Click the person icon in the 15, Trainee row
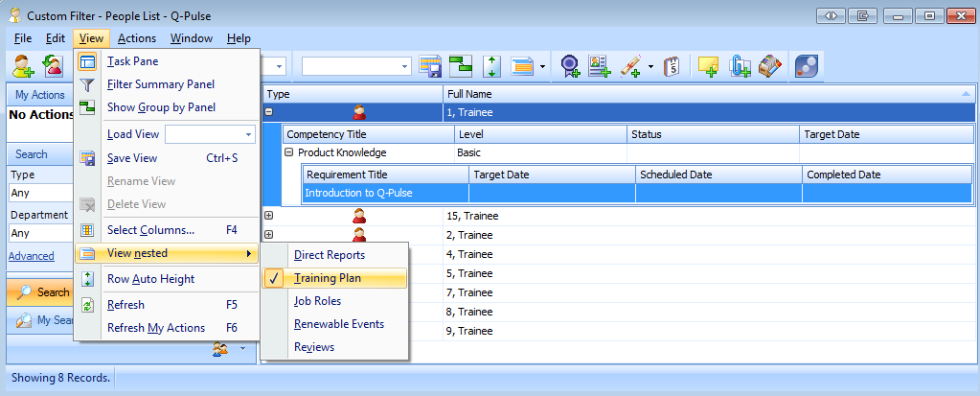The image size is (980, 396). click(359, 217)
